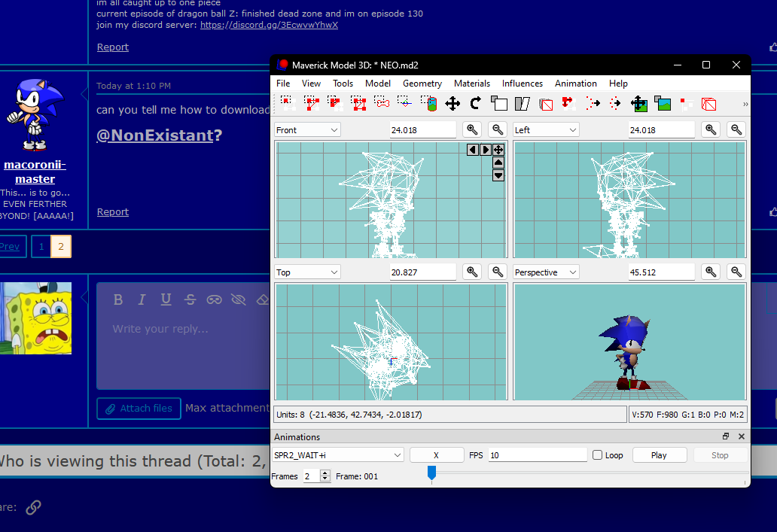Open the Left view direction dropdown
This screenshot has width=777, height=532.
(546, 129)
